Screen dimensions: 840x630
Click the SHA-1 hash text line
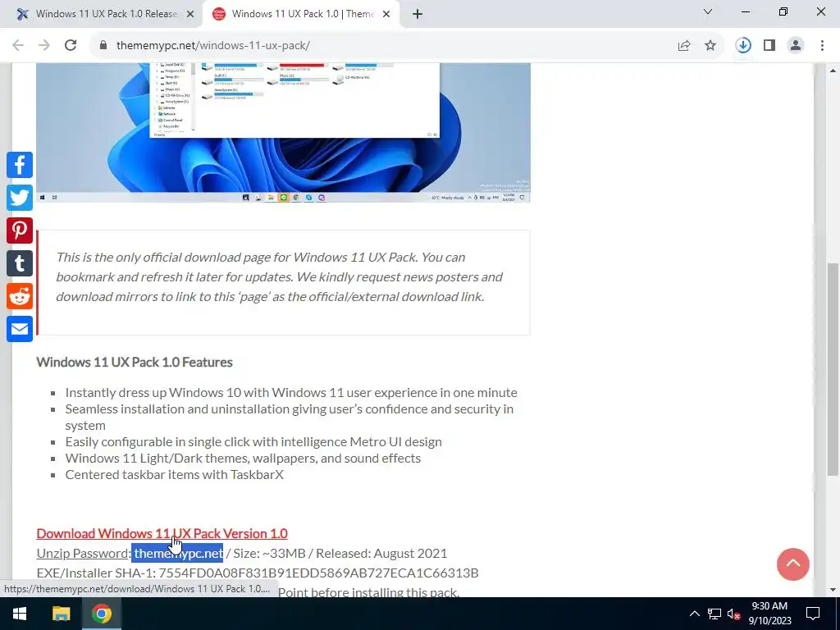pyautogui.click(x=258, y=573)
